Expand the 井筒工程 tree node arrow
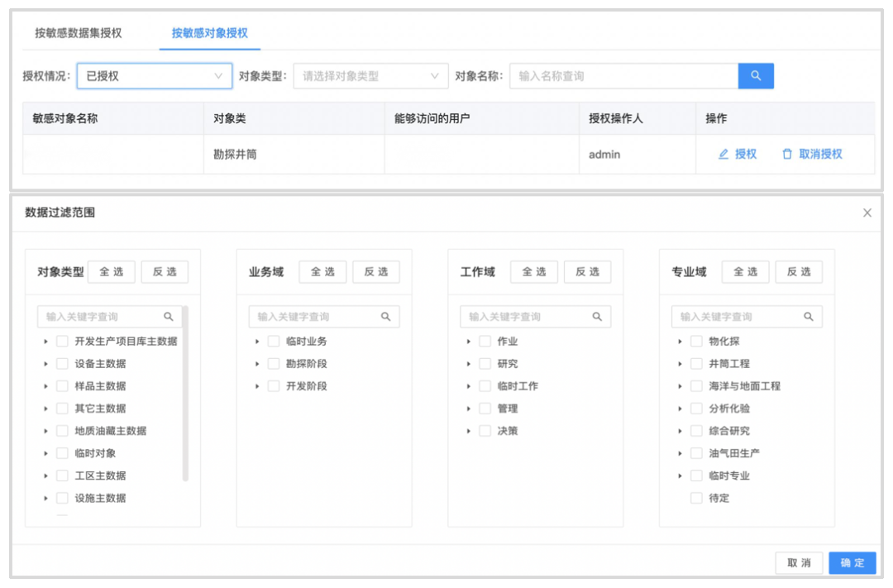 pyautogui.click(x=680, y=364)
